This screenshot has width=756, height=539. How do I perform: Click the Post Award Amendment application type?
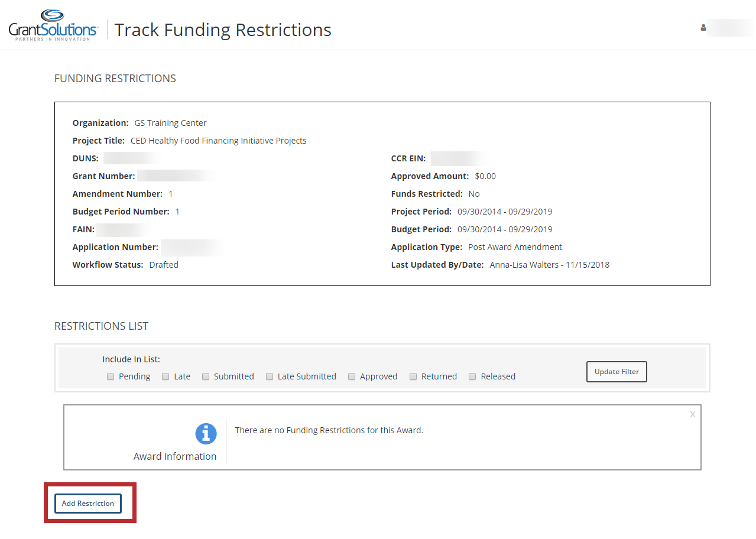(515, 247)
